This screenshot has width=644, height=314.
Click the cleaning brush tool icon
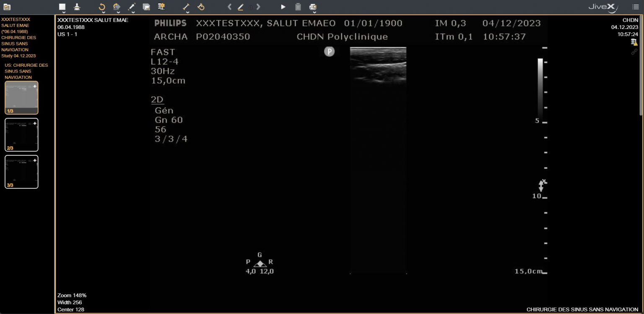tap(77, 7)
